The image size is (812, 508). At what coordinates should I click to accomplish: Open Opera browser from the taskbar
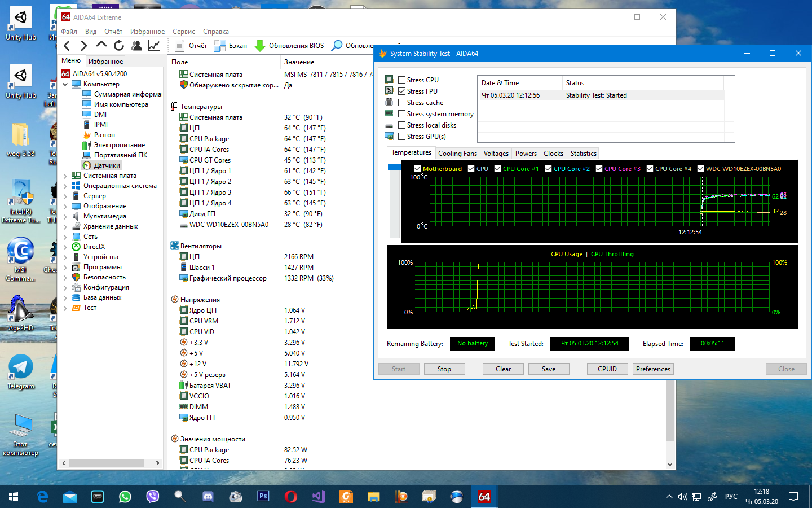(291, 497)
